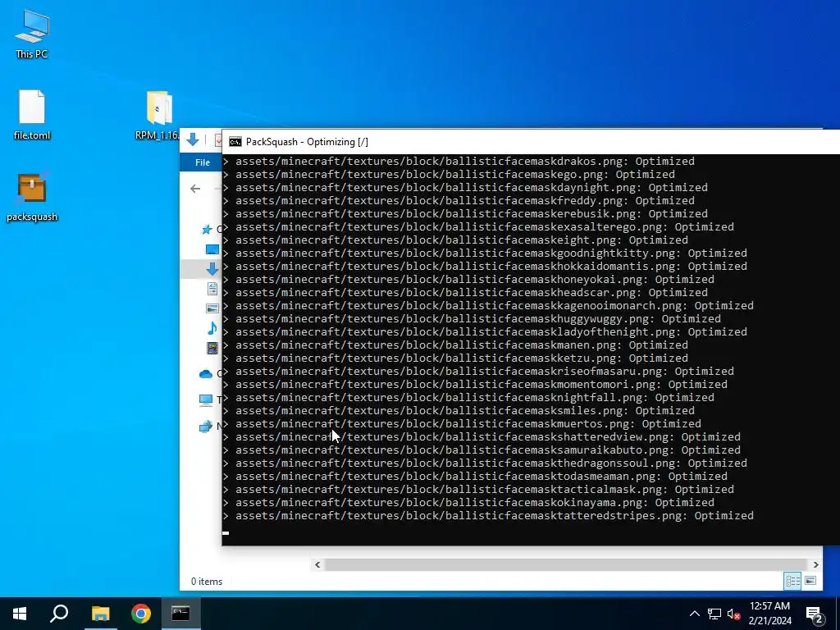Image resolution: width=840 pixels, height=630 pixels.
Task: Select This PC monitor in Explorer sidebar
Action: (206, 399)
